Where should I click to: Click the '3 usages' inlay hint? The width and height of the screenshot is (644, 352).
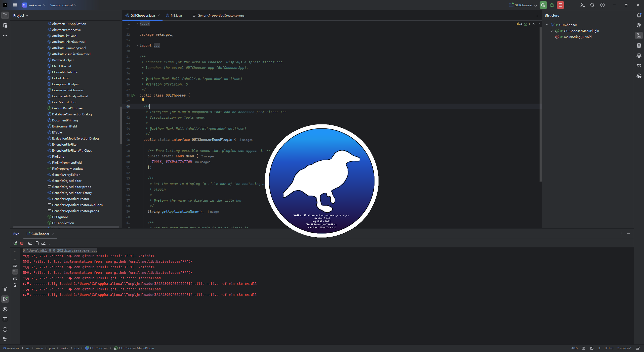pyautogui.click(x=246, y=140)
